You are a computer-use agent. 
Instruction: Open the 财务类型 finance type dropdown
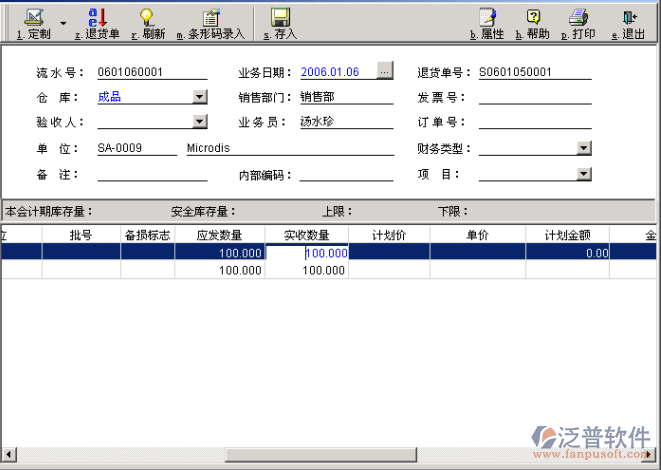tap(584, 148)
